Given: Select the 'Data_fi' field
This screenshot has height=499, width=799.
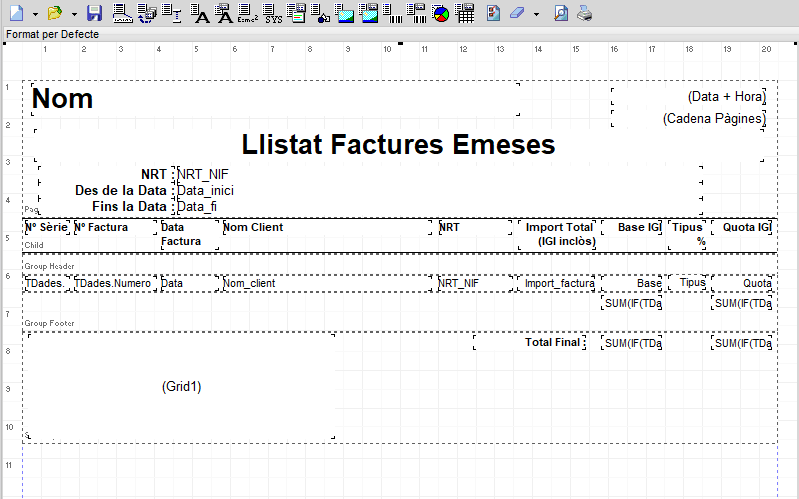Looking at the screenshot, I should 440,206.
